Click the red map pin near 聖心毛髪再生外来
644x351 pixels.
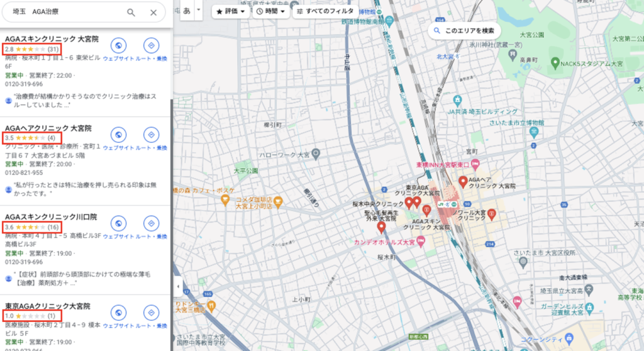381,227
